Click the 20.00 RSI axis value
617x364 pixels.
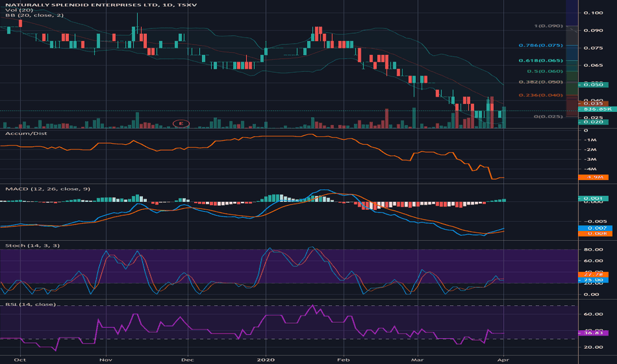point(593,347)
